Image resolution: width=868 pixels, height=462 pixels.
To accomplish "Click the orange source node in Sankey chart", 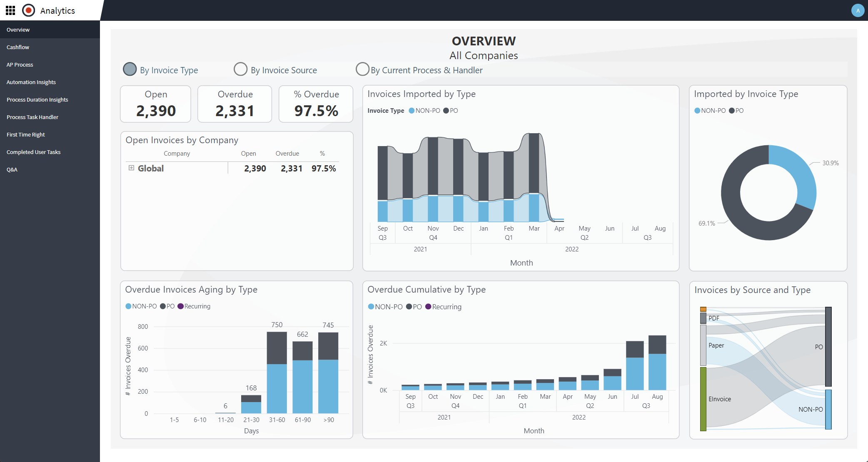I will point(703,309).
